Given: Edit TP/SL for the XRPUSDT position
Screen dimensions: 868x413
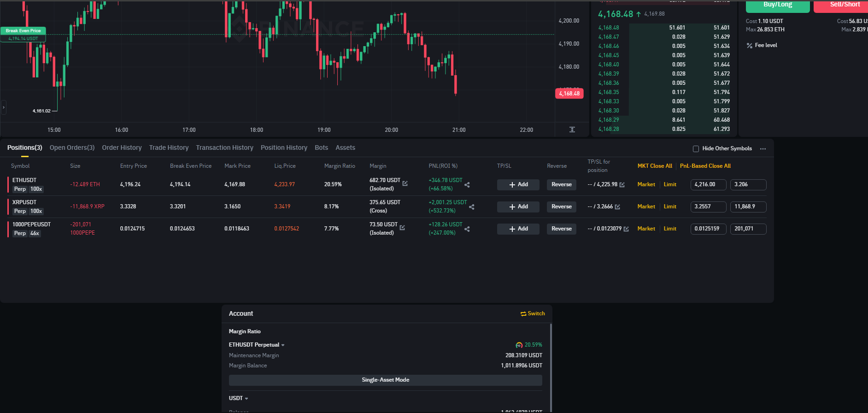Looking at the screenshot, I should coord(617,207).
